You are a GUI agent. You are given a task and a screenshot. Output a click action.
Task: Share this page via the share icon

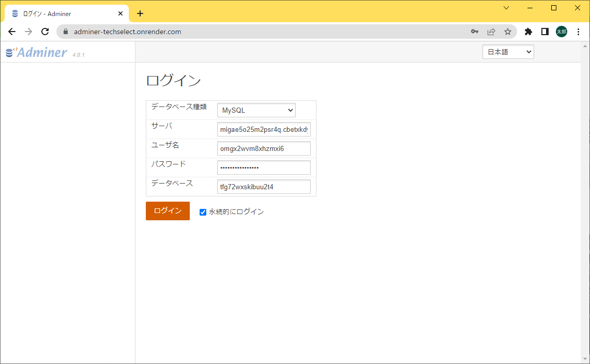pos(491,32)
